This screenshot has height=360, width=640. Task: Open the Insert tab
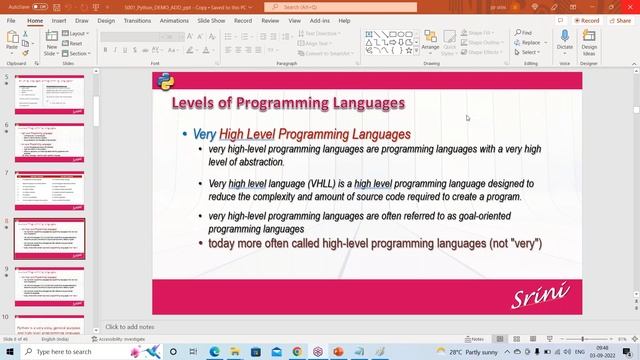coord(59,21)
